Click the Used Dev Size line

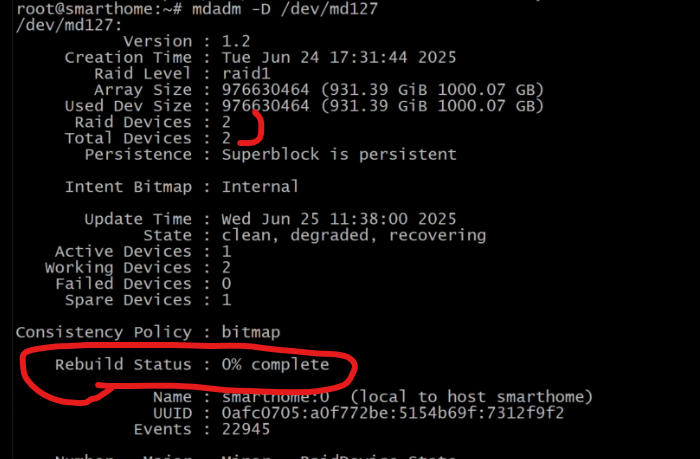click(304, 106)
